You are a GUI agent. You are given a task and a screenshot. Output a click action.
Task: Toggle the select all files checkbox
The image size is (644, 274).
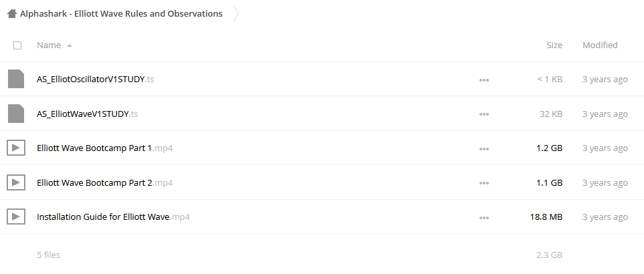pos(17,45)
